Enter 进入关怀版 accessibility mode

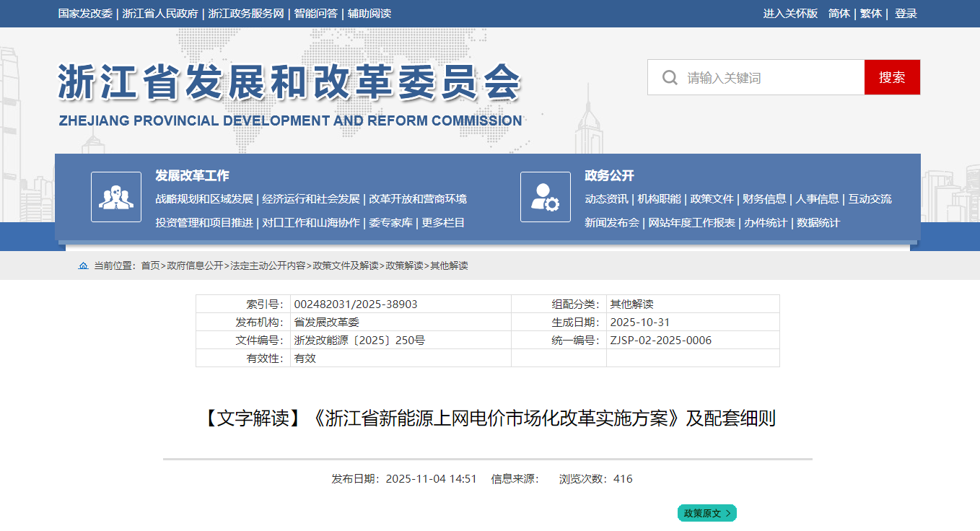[790, 14]
